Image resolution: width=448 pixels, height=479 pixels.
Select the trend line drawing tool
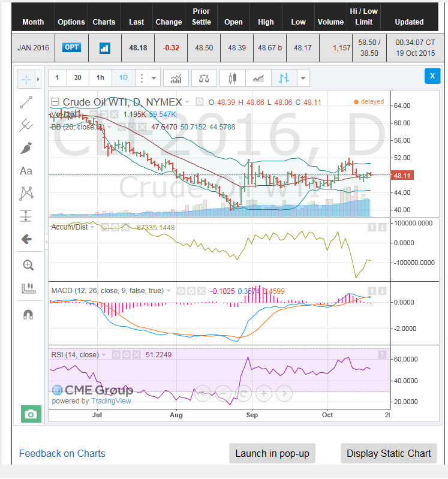point(26,102)
